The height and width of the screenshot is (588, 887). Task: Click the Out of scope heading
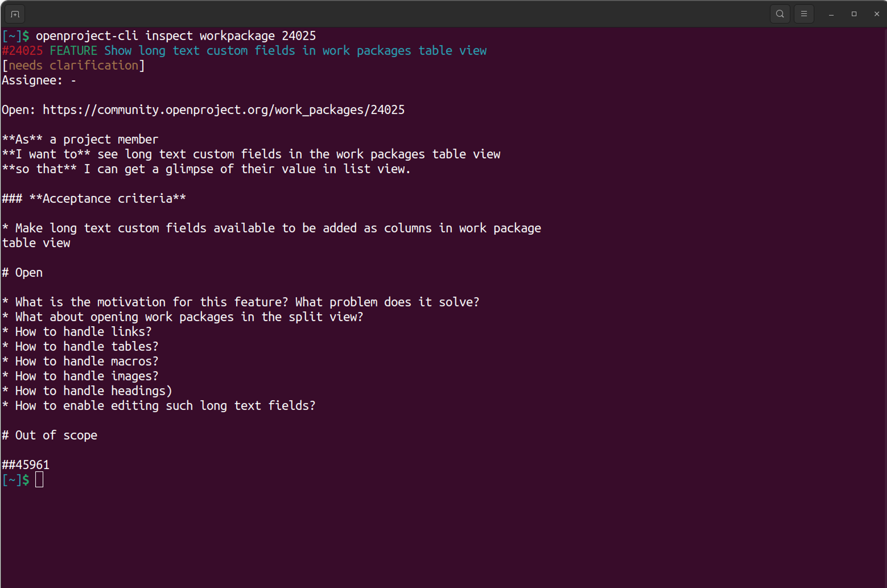pyautogui.click(x=50, y=435)
